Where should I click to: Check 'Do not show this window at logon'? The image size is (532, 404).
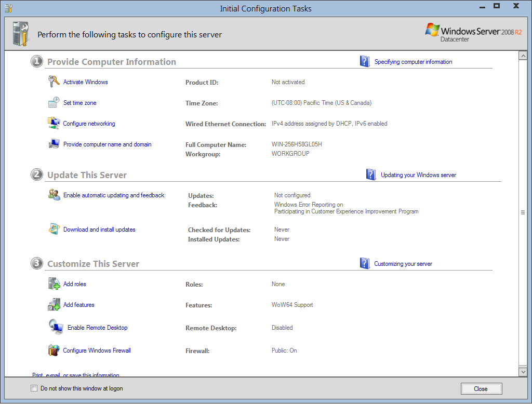tap(34, 388)
